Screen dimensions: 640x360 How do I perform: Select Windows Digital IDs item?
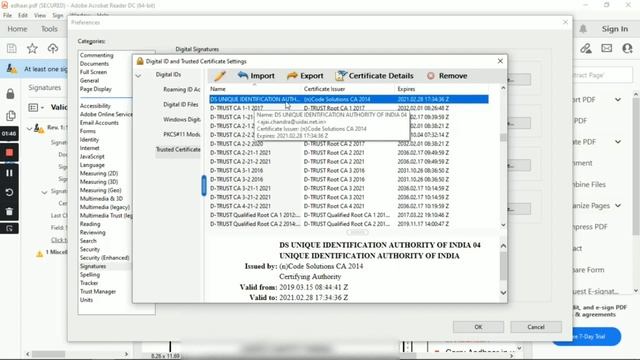click(x=182, y=120)
